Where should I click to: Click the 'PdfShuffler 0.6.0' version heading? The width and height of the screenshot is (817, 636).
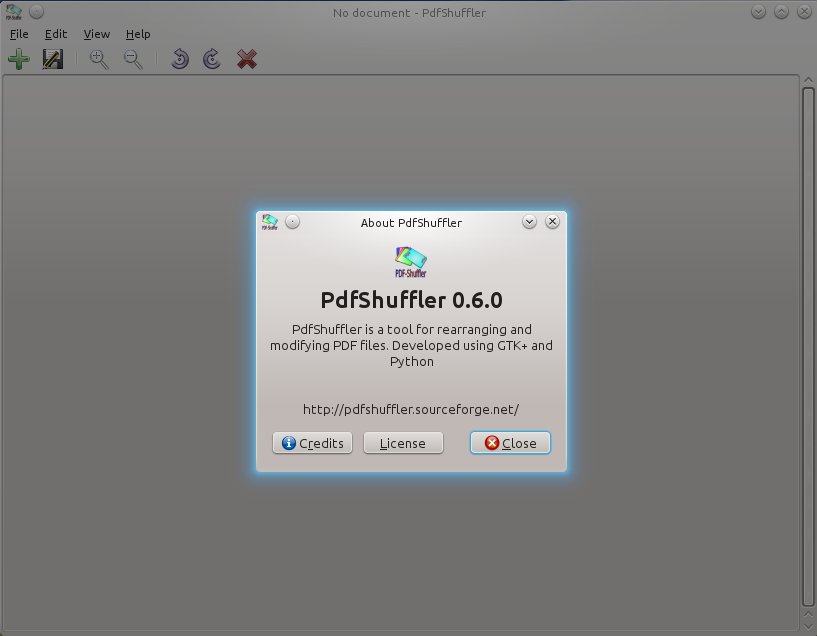pyautogui.click(x=411, y=300)
